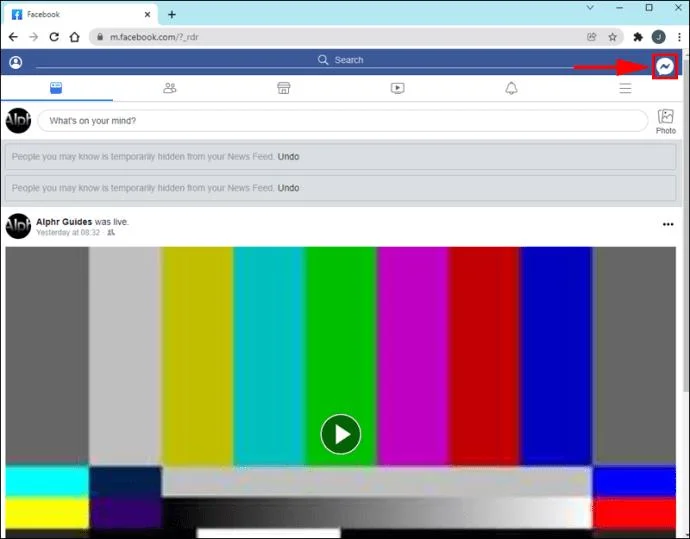Select the News Feed home tab

coord(56,88)
